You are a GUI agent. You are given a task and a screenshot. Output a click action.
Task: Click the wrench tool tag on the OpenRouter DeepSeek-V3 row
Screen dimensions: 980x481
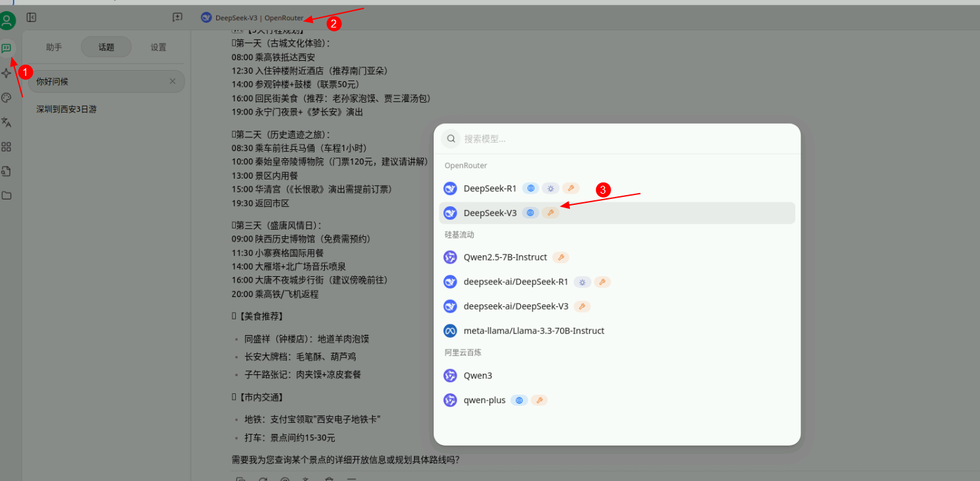coord(551,213)
